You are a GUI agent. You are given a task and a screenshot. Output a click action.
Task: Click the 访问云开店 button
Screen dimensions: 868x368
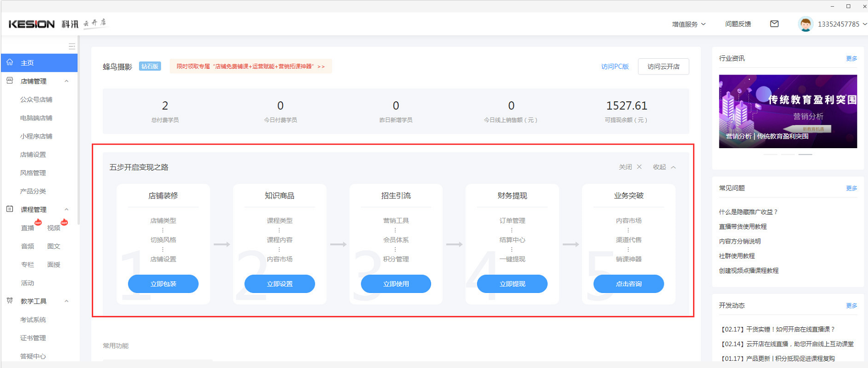coord(663,66)
